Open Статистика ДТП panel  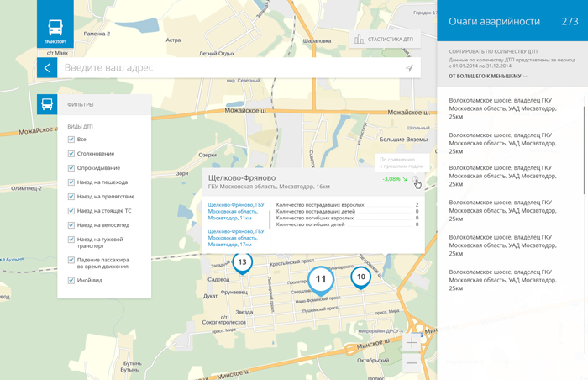click(x=383, y=40)
